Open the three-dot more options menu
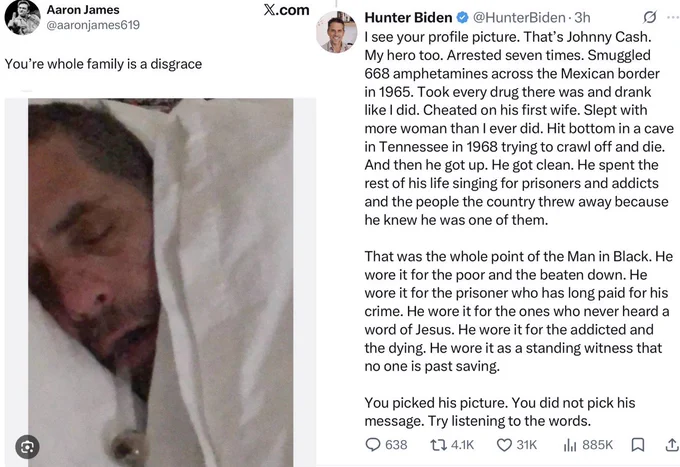Image resolution: width=680 pixels, height=467 pixels. tap(673, 17)
